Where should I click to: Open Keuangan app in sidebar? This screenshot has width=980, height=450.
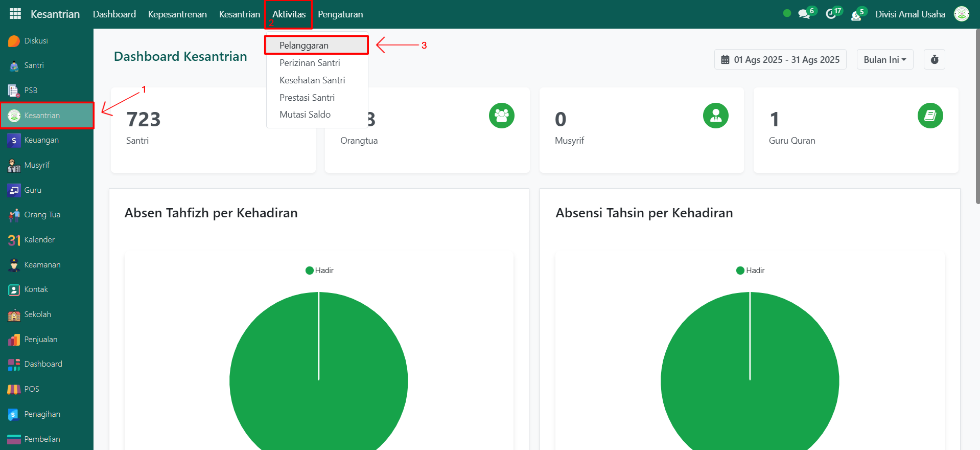41,140
